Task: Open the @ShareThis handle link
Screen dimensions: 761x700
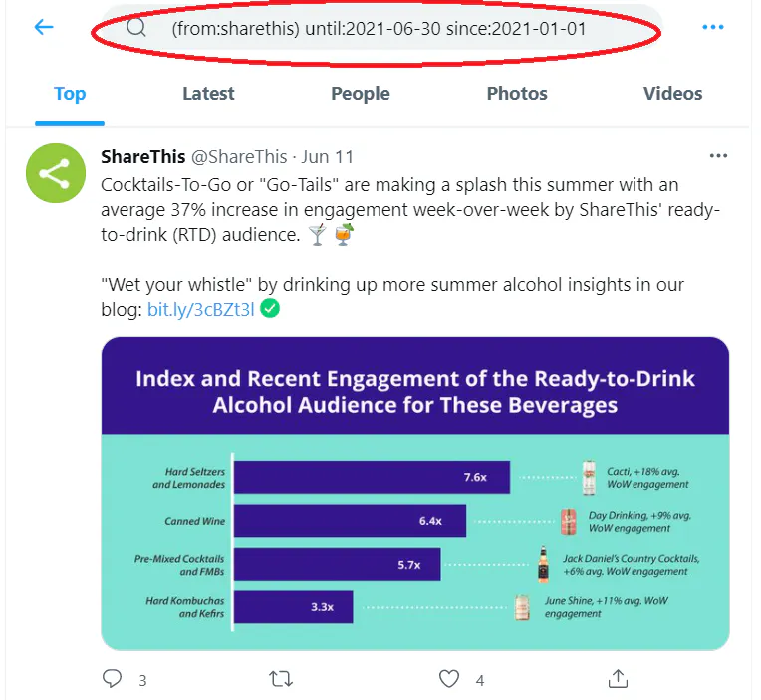Action: 238,157
